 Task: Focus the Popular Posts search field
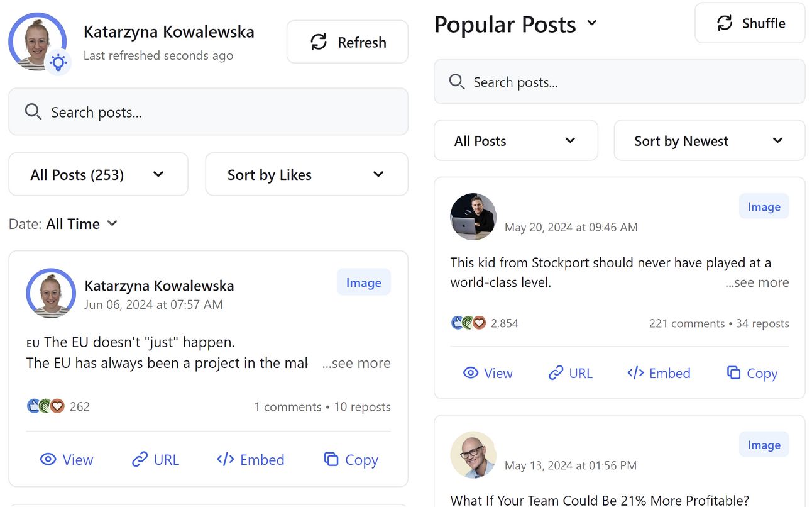click(x=619, y=82)
